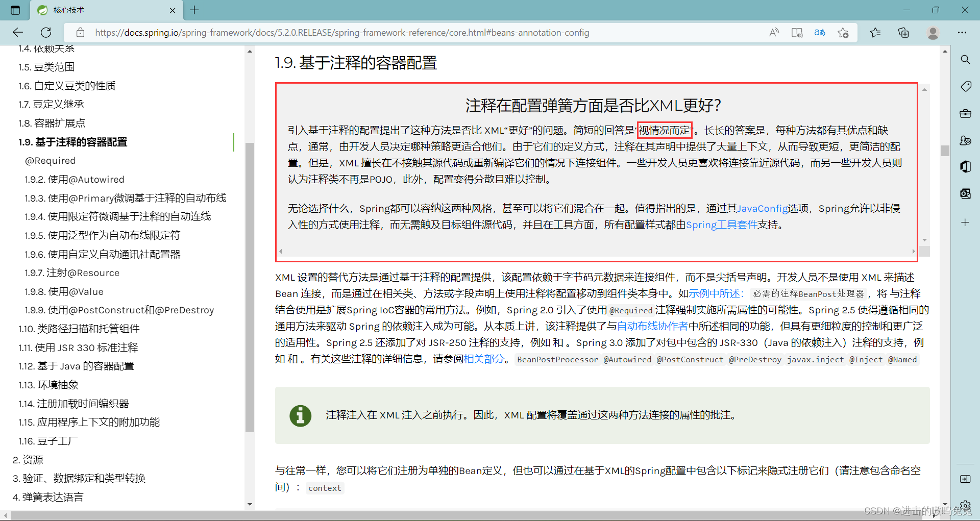Open sidebar Tools briefcase icon
This screenshot has height=521, width=980.
(965, 113)
